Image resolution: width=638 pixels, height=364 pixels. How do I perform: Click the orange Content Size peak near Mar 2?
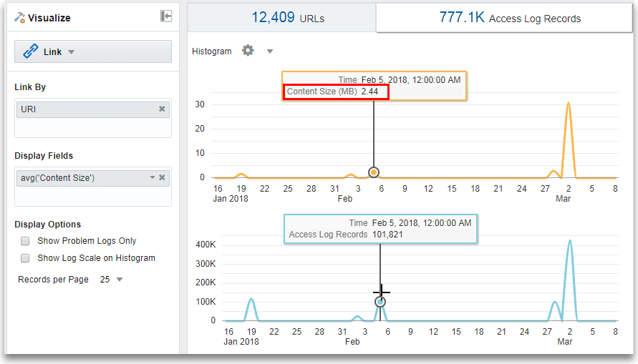pyautogui.click(x=569, y=104)
